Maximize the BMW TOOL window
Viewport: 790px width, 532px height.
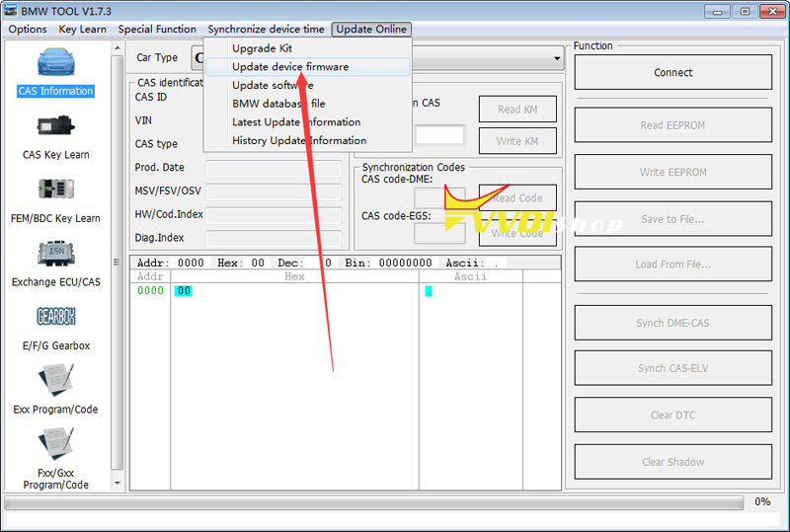coord(745,12)
